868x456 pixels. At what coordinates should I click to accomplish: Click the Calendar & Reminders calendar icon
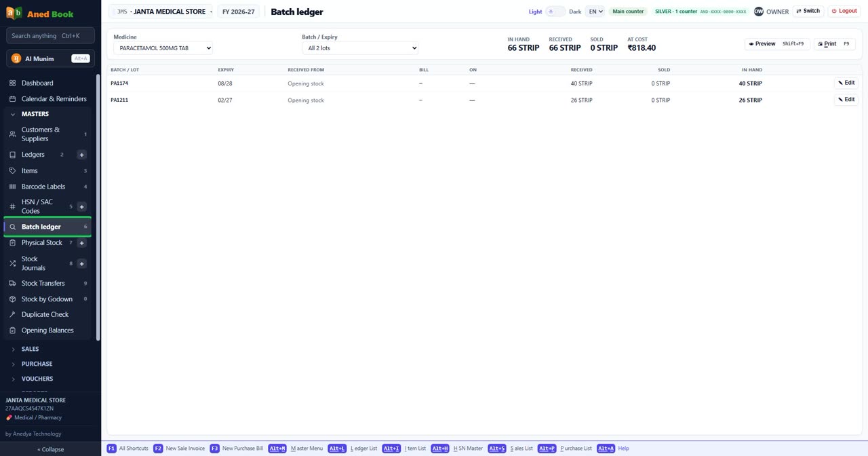tap(12, 99)
